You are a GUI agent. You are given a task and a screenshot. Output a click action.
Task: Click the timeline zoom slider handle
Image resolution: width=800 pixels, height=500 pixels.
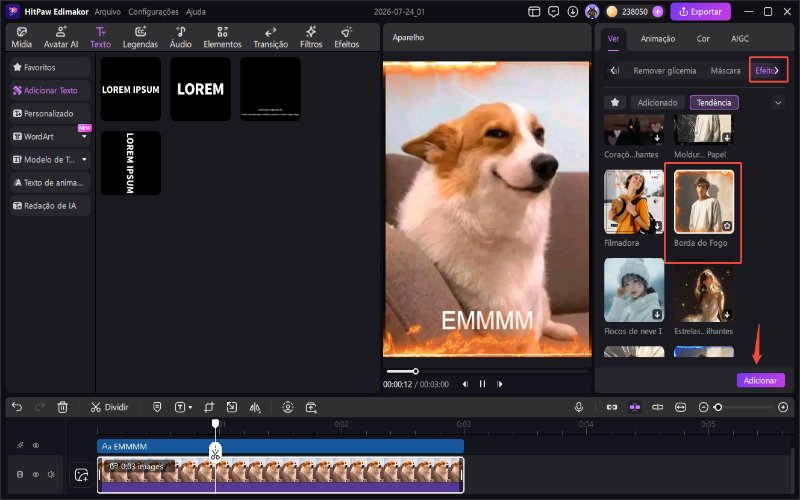tap(718, 407)
